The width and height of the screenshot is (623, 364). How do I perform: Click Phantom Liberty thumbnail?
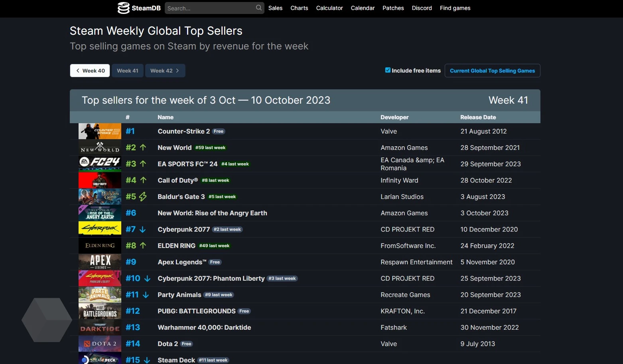point(100,278)
